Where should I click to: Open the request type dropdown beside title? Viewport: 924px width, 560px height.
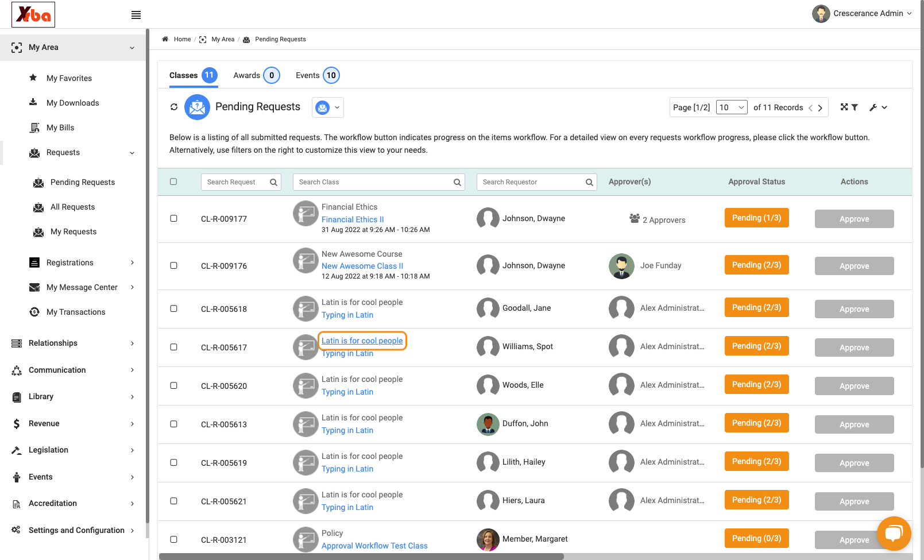[x=328, y=107]
